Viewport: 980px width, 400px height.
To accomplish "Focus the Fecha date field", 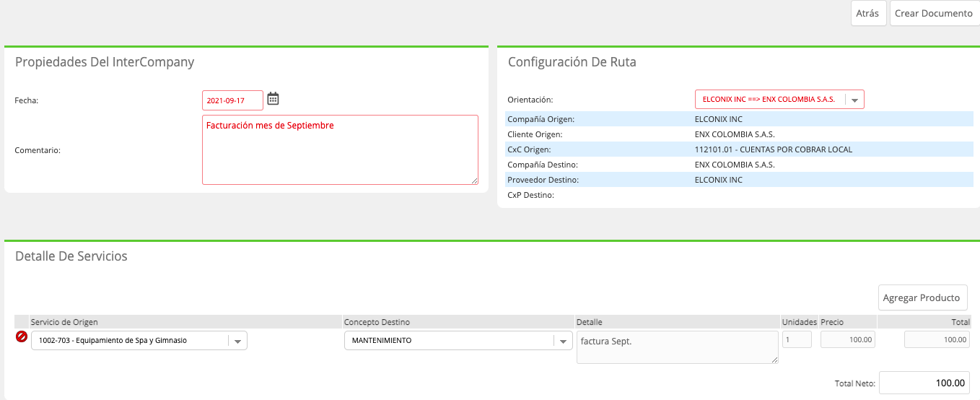I will 232,100.
